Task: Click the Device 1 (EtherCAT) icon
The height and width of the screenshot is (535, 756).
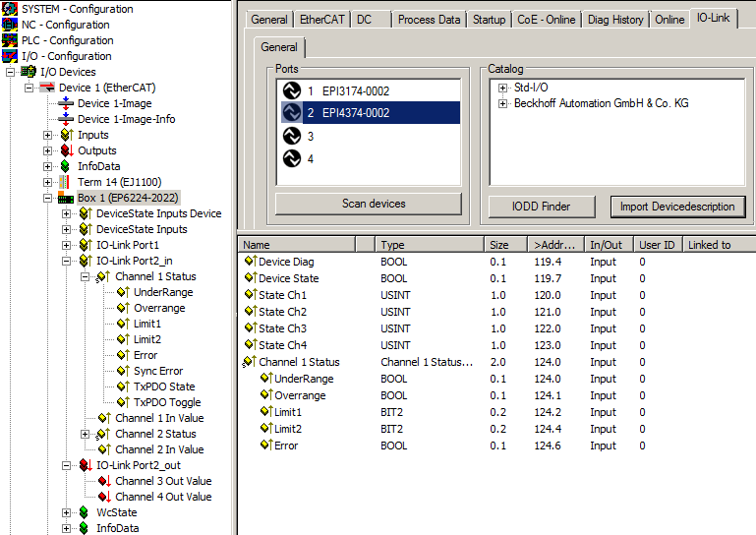Action: point(47,88)
